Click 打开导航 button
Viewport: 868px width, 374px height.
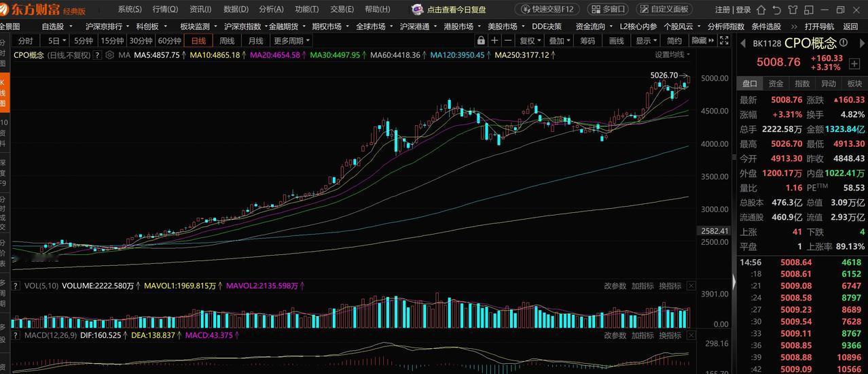point(819,27)
